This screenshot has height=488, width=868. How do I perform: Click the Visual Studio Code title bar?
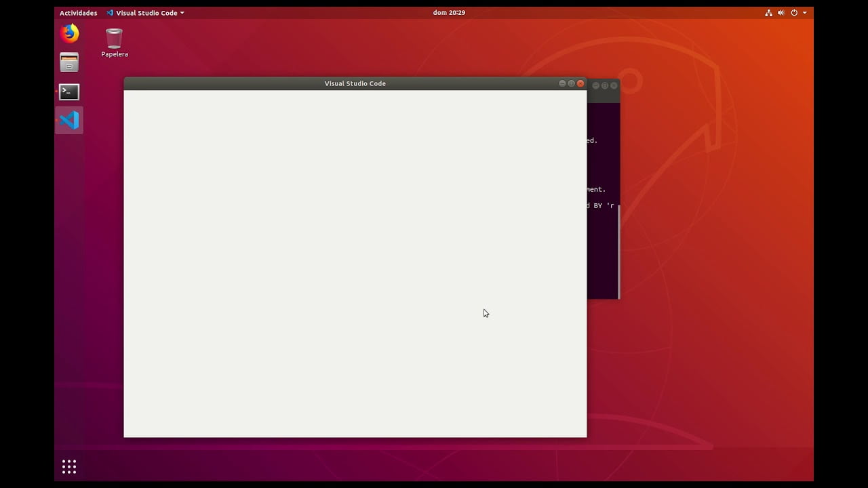(x=355, y=83)
